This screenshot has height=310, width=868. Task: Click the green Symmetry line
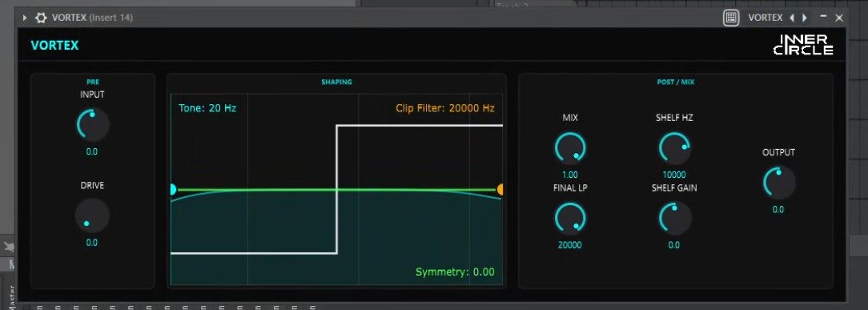tap(336, 189)
